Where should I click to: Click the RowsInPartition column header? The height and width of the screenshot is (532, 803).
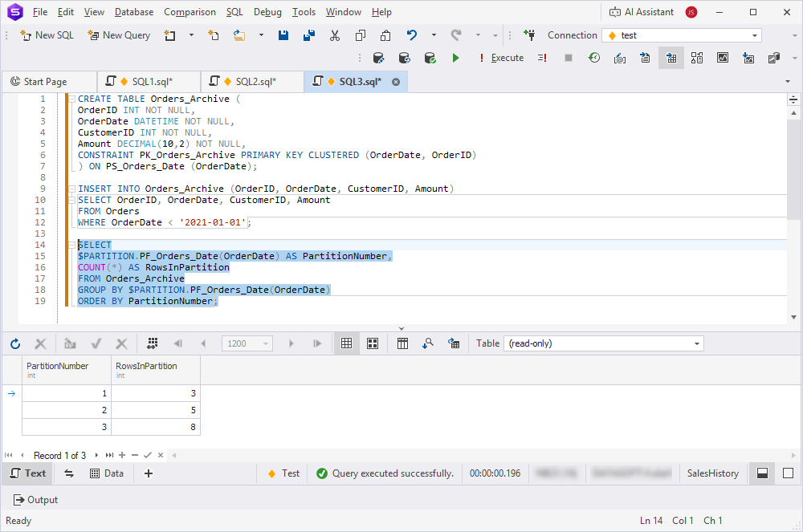[x=146, y=366]
